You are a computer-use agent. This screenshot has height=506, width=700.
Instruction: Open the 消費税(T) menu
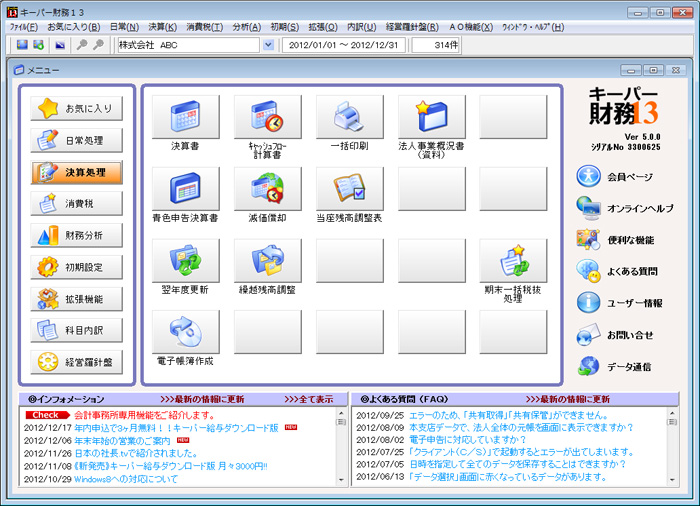click(x=204, y=27)
